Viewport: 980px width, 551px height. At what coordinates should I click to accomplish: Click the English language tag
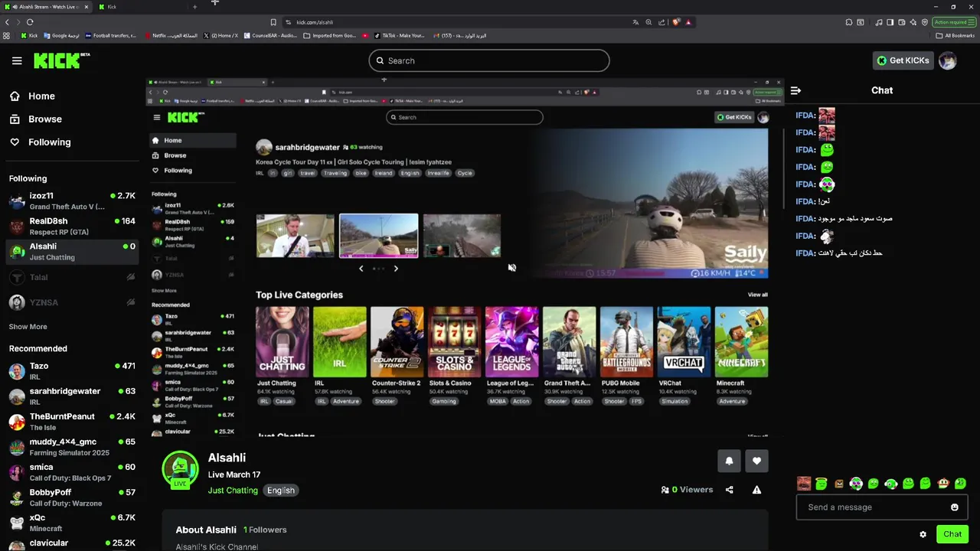(x=281, y=491)
